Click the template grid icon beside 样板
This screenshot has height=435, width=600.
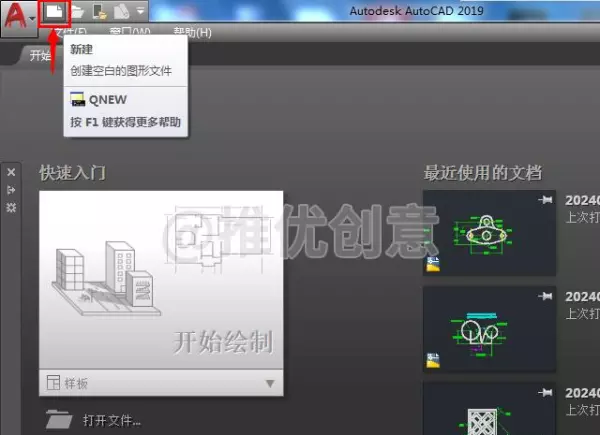(53, 382)
